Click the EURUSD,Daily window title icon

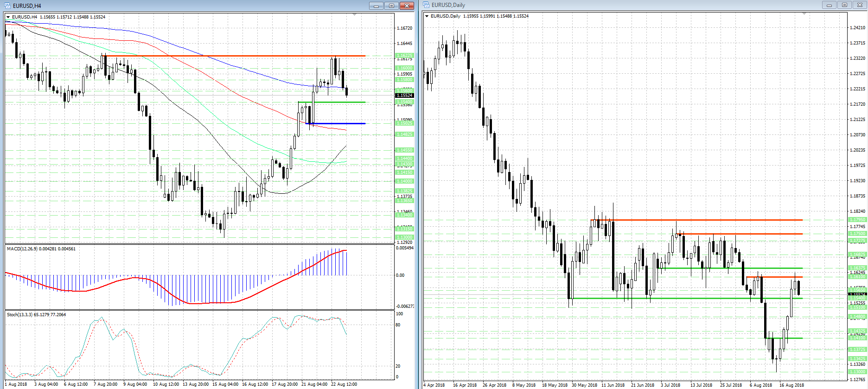[x=427, y=5]
